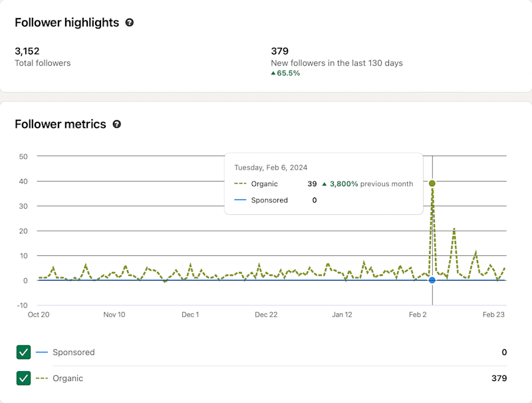Image resolution: width=532 pixels, height=403 pixels.
Task: Click the Organic total of 379
Action: coord(499,378)
